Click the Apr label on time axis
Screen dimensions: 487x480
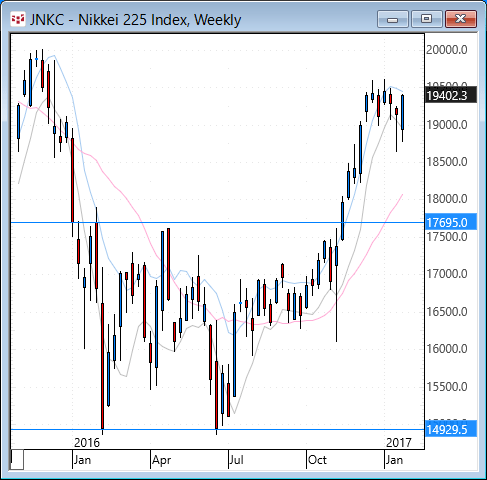[162, 460]
